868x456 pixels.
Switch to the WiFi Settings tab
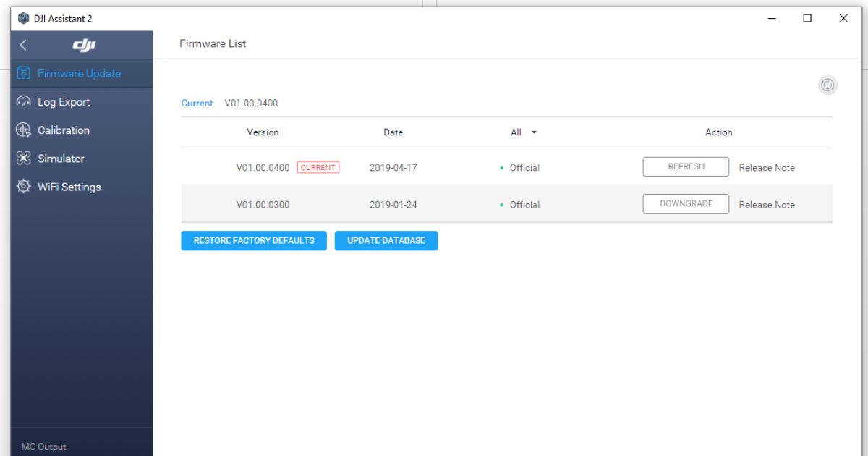69,187
